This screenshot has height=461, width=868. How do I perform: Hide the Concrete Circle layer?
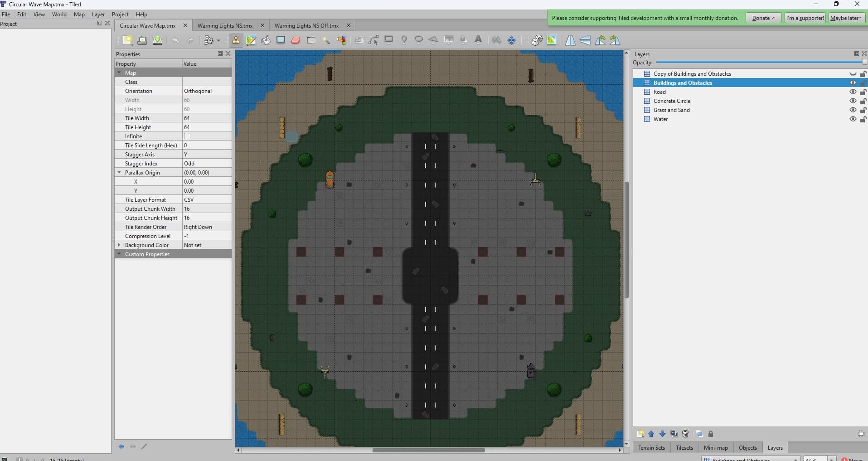point(853,101)
